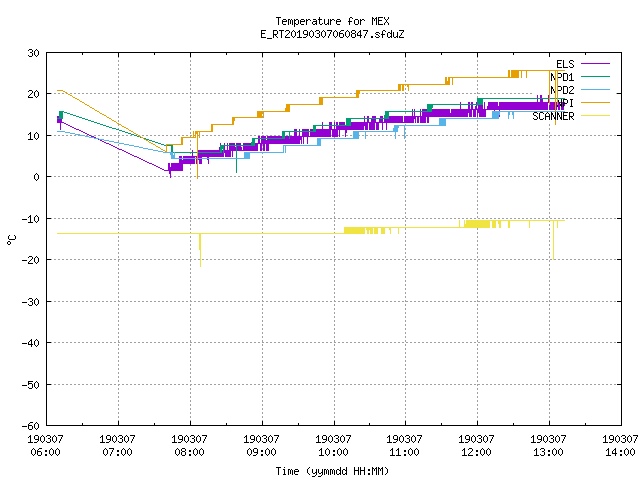Click the yellow SCANNER downward spike near 08:00
Screen dimensions: 640x480
click(x=200, y=251)
